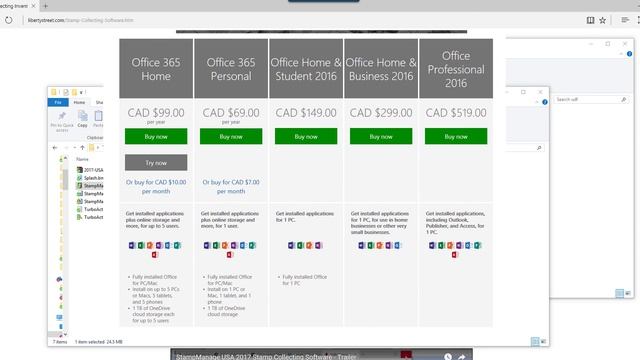640x360 pixels.
Task: Open the File tab in Explorer
Action: pyautogui.click(x=58, y=102)
